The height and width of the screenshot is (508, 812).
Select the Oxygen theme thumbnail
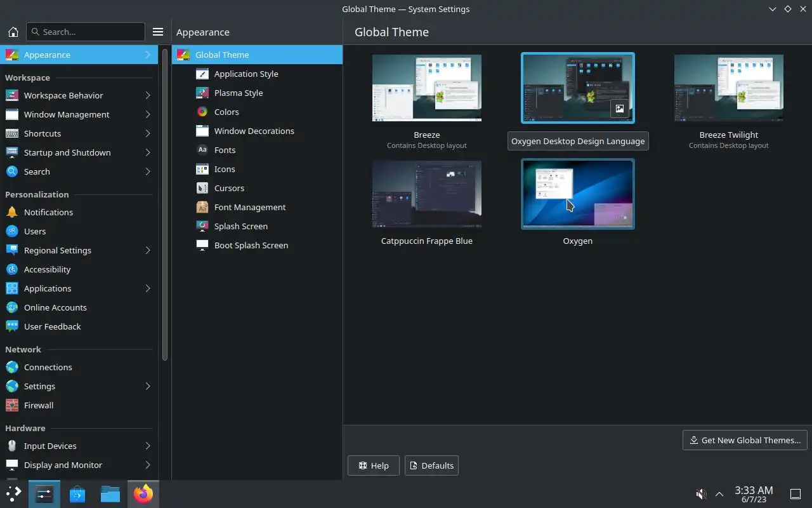pos(578,194)
